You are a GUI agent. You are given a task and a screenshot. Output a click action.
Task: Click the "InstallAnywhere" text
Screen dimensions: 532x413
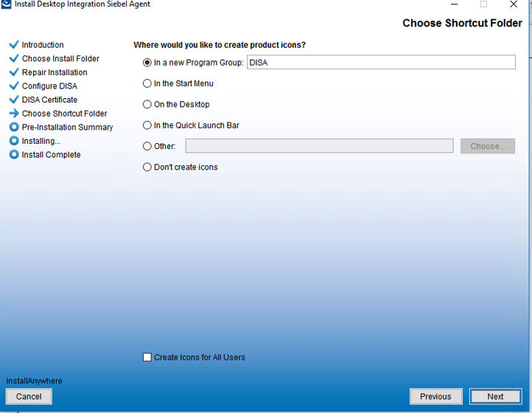coord(34,381)
